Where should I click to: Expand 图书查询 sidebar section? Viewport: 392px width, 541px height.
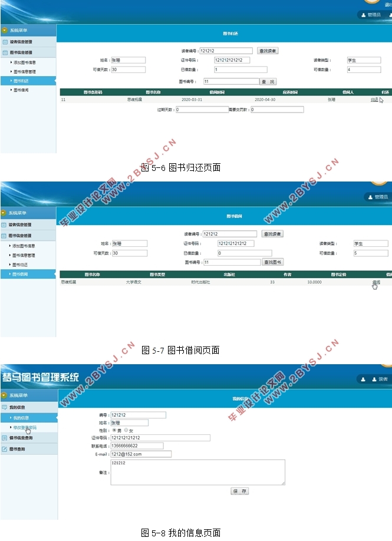point(17,449)
